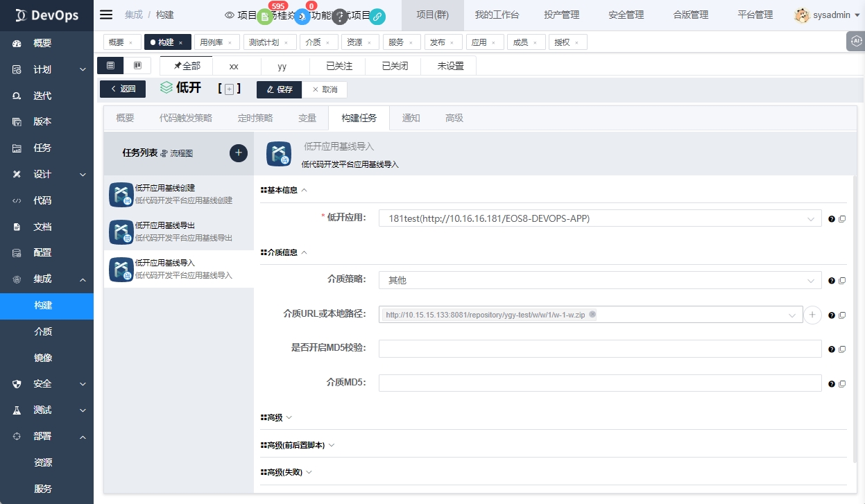Click the help icon next to 低开应用 field
Image resolution: width=865 pixels, height=504 pixels.
point(831,219)
